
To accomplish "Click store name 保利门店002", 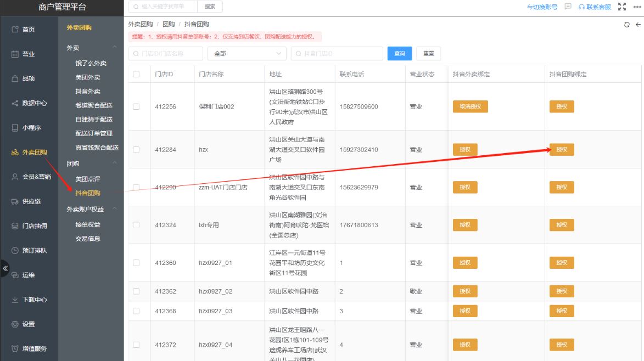I will tap(216, 106).
